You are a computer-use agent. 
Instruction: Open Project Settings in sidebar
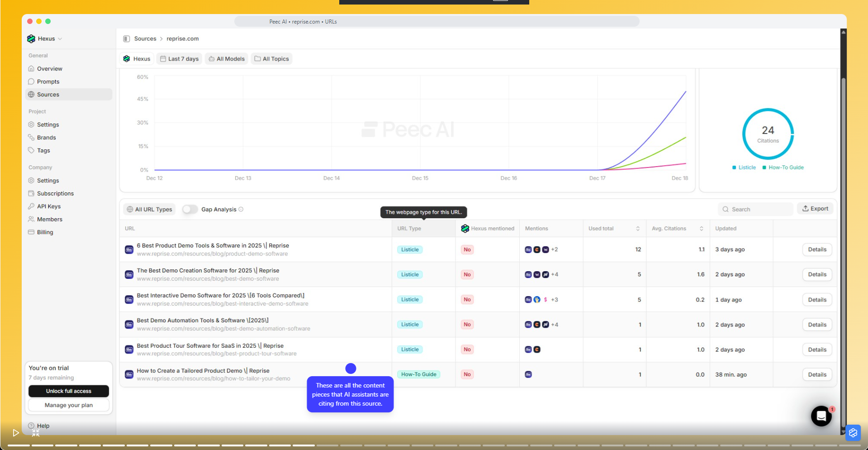(x=48, y=124)
